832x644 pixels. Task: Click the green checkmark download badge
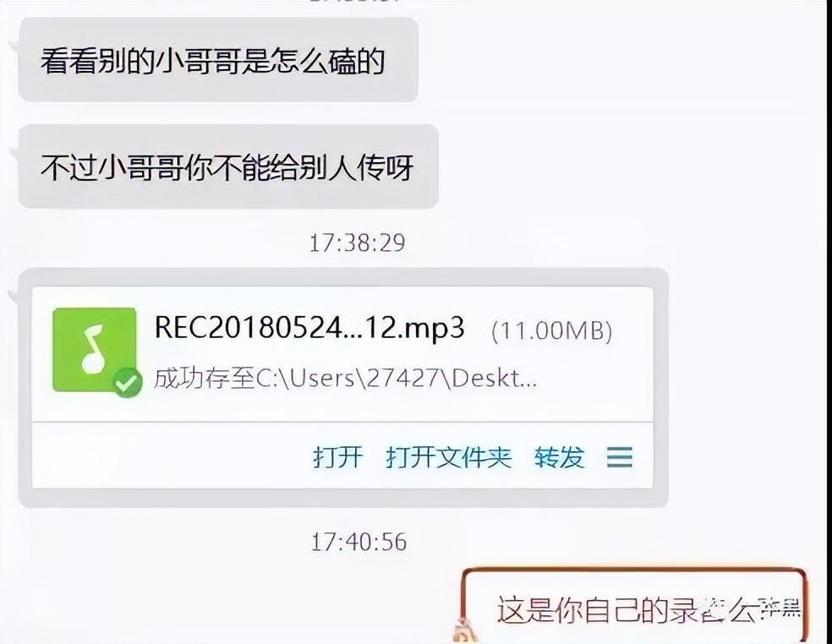click(x=128, y=382)
